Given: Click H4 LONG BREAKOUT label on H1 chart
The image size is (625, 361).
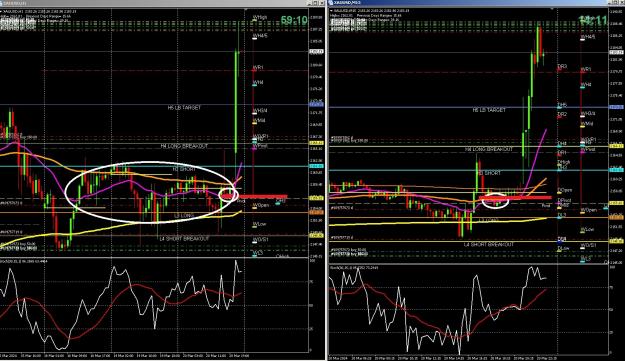Looking at the screenshot, I should [184, 146].
